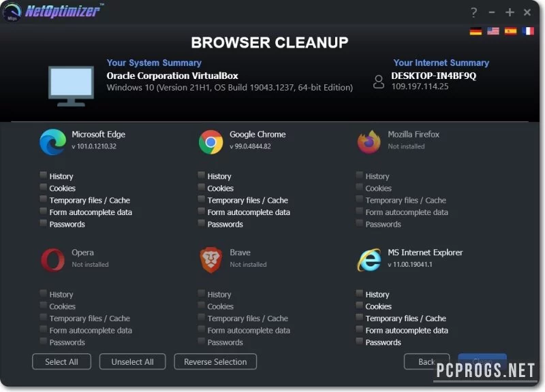Click 'Not installed' under Mozilla Firefox

coord(406,146)
